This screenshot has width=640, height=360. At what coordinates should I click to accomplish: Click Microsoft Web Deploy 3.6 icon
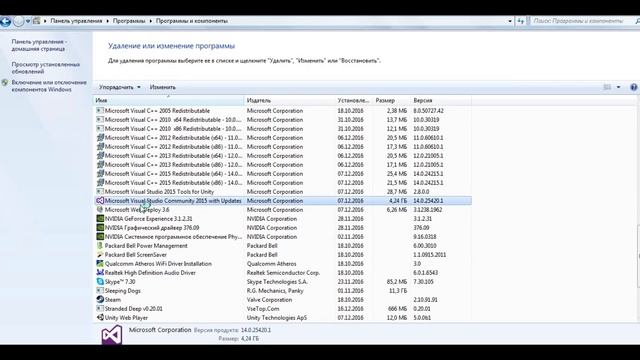(100, 209)
